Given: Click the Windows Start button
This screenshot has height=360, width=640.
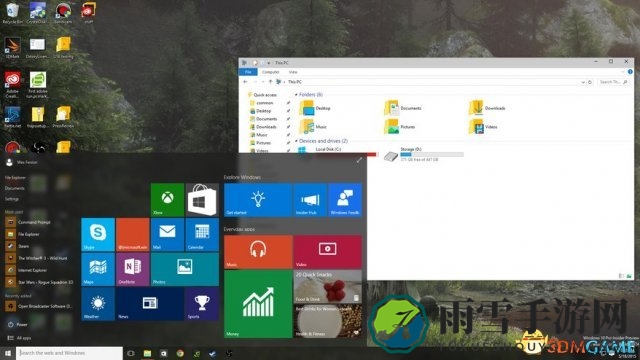Looking at the screenshot, I should point(8,353).
